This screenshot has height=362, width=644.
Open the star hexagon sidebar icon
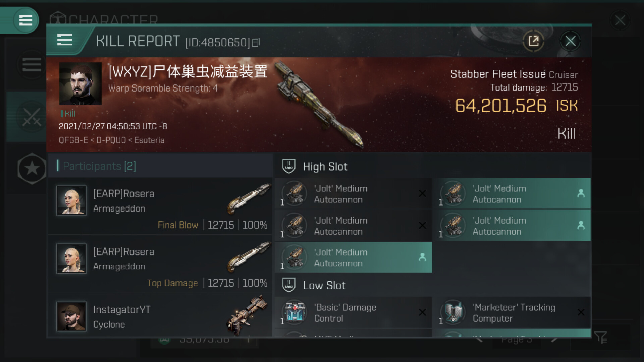(x=32, y=168)
